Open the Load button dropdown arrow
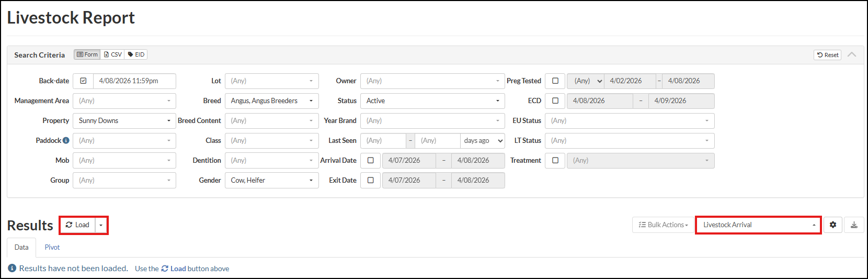Viewport: 868px width, 279px height. (x=101, y=225)
